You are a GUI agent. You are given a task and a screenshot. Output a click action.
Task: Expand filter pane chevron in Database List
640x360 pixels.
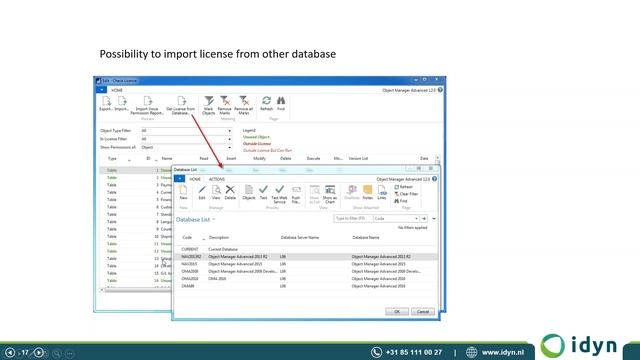coord(434,218)
